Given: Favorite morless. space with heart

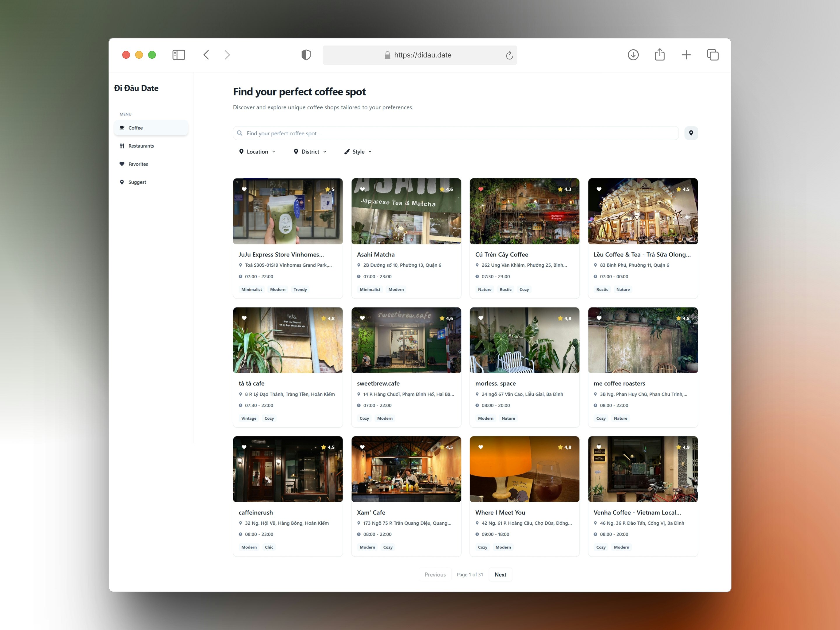Looking at the screenshot, I should click(x=481, y=318).
